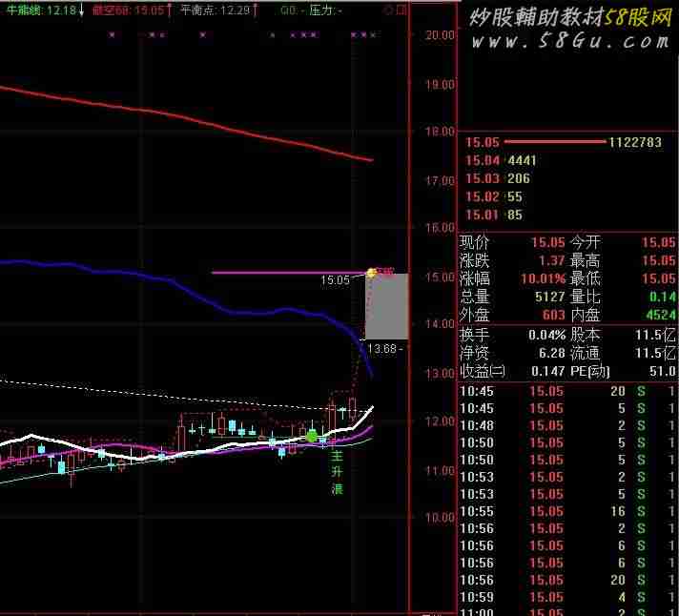Select the 10:45 trade row with volume 20
Screen dimensions: 679x616
click(x=567, y=391)
